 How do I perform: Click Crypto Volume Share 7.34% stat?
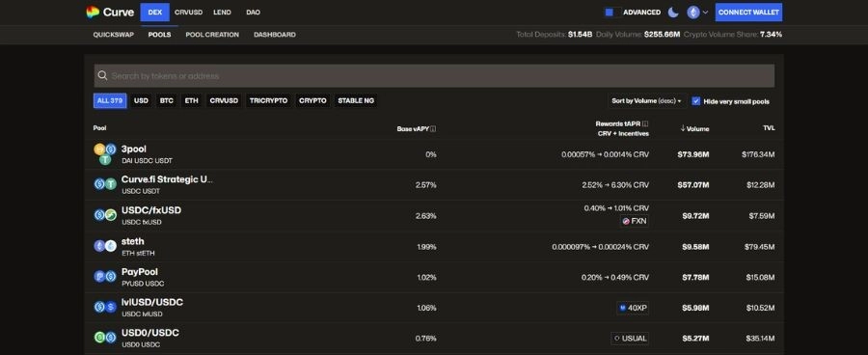pos(733,35)
